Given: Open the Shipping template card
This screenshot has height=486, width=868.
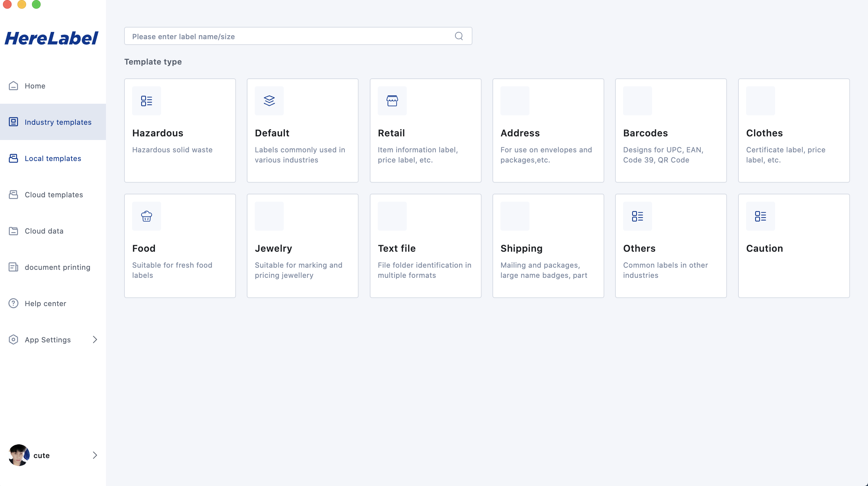Looking at the screenshot, I should point(548,246).
